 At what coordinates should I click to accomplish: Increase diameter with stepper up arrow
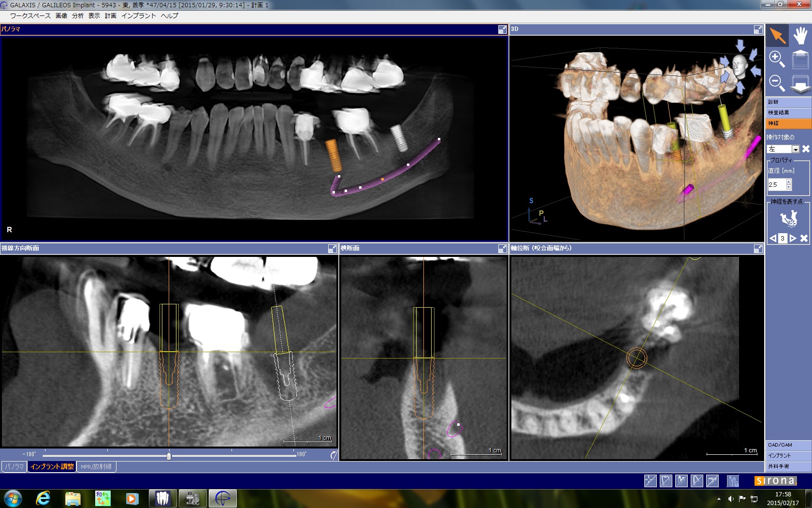789,181
